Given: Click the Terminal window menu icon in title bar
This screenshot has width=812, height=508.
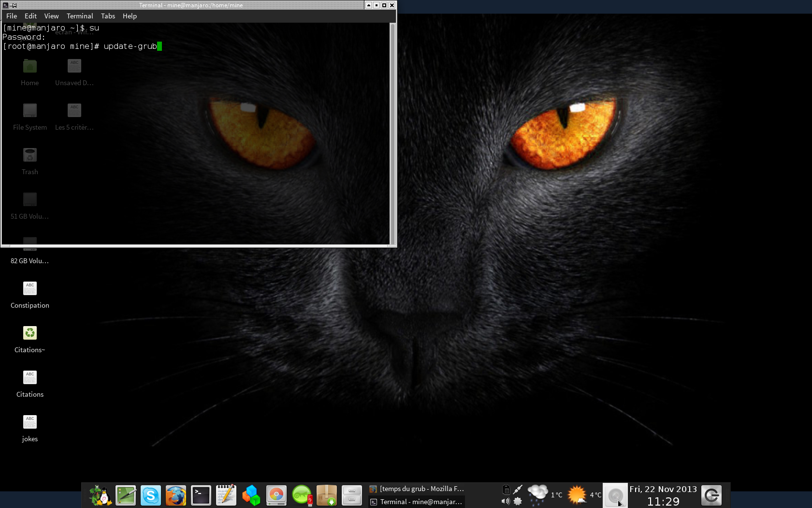Looking at the screenshot, I should (5, 5).
